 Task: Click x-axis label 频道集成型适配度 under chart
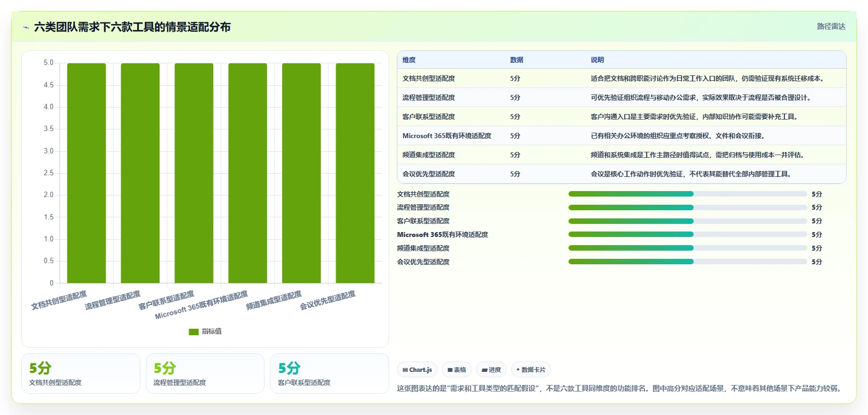(274, 300)
